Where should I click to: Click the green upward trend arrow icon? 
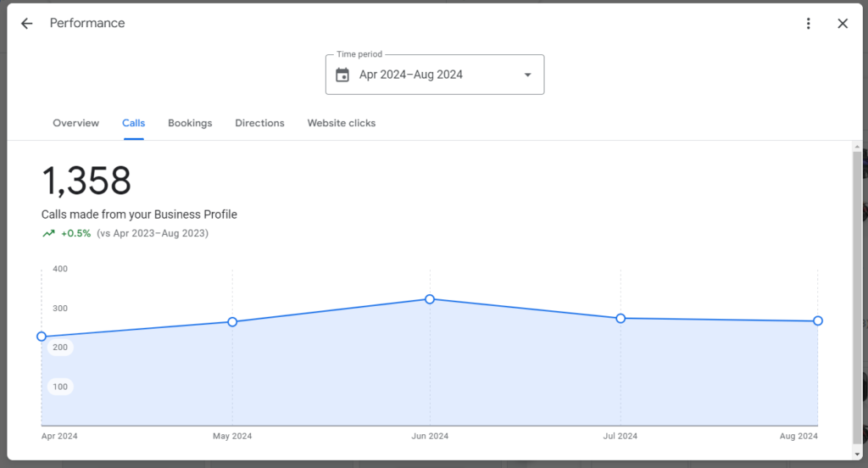tap(48, 233)
